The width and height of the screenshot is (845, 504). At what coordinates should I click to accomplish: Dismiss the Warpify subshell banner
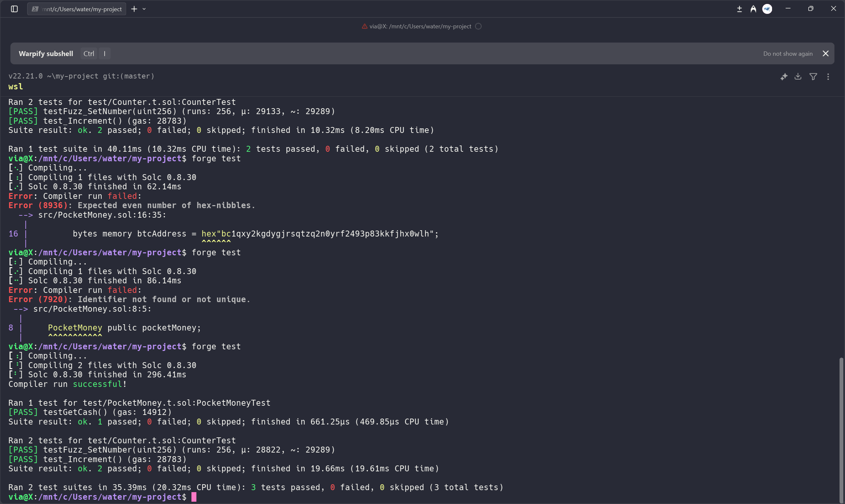826,54
